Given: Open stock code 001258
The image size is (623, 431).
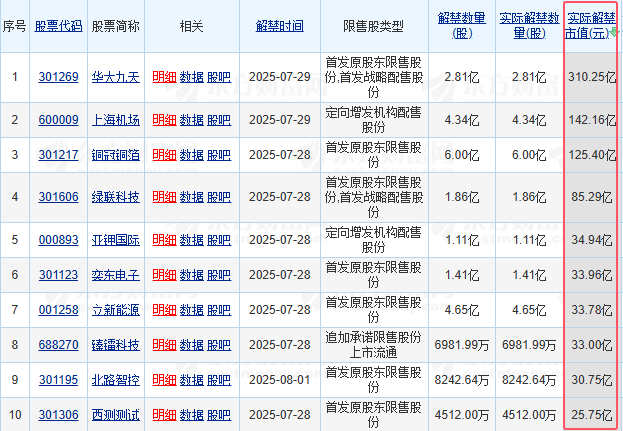Looking at the screenshot, I should [58, 309].
